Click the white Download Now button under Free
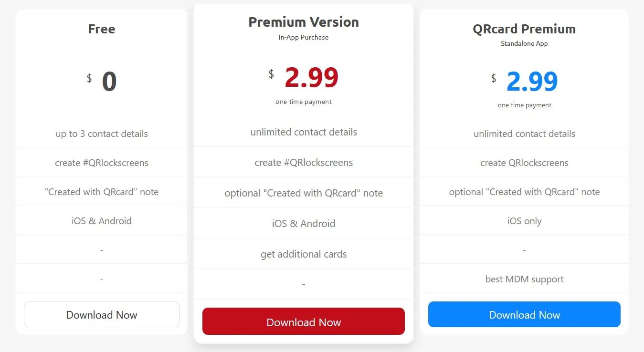The height and width of the screenshot is (352, 644). pos(102,315)
